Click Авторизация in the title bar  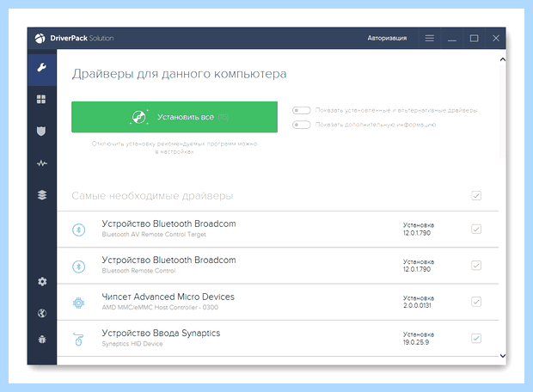coord(387,38)
